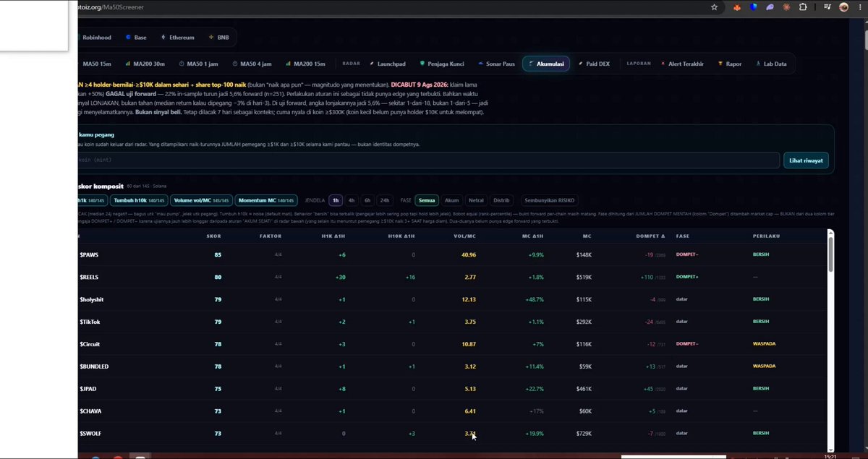This screenshot has width=868, height=459.
Task: Filter phase by Netral
Action: pos(476,200)
